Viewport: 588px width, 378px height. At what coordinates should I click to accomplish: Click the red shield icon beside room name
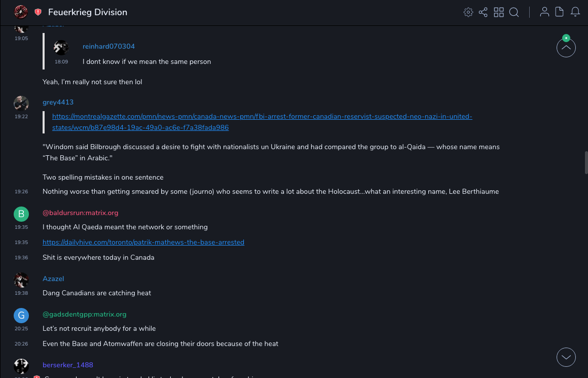(x=38, y=12)
